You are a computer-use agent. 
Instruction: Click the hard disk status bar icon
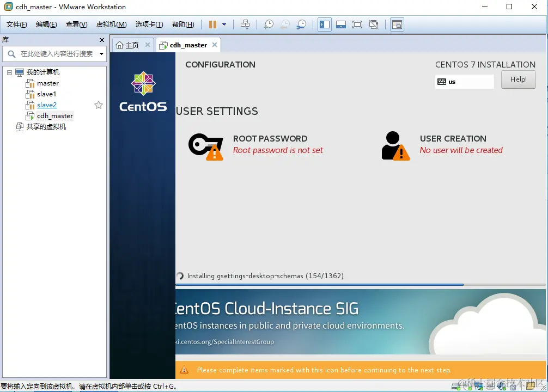(x=456, y=386)
